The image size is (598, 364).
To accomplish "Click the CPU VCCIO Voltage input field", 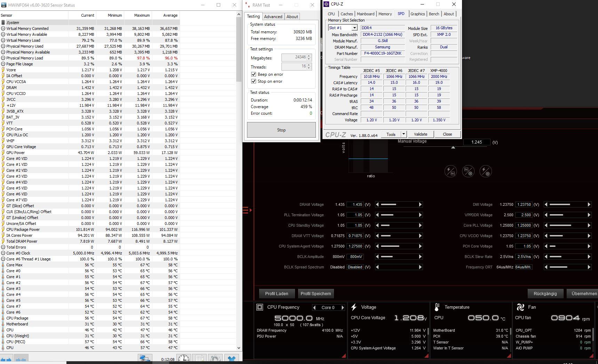I will point(524,236).
